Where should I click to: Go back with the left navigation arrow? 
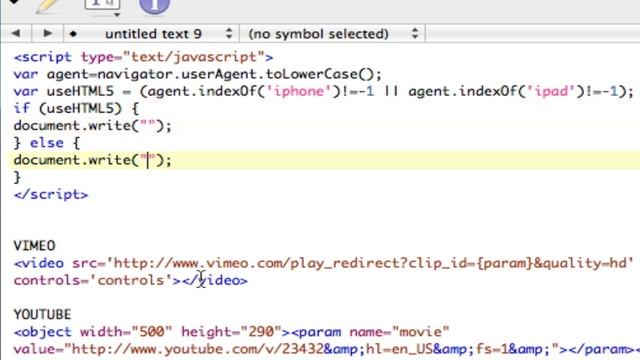coord(16,33)
